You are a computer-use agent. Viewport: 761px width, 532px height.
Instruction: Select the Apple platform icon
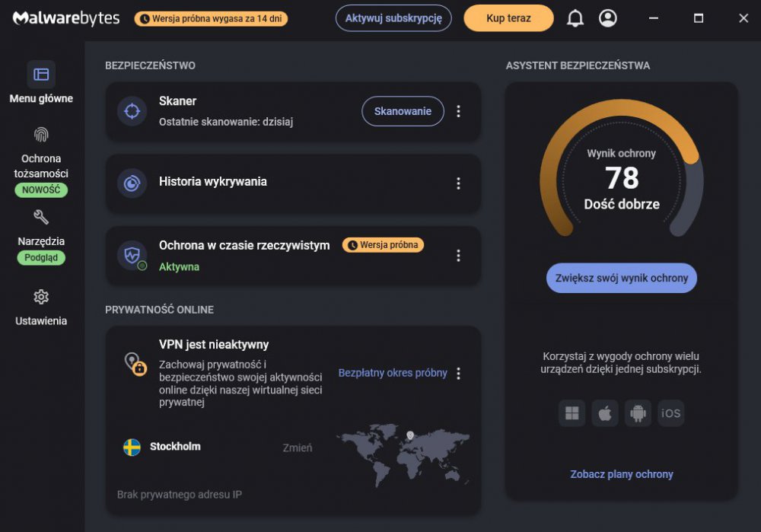click(x=605, y=413)
